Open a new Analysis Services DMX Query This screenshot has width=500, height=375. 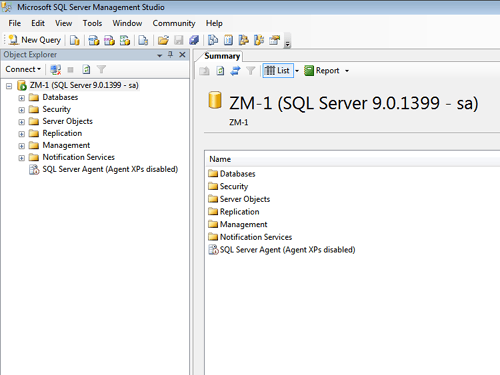pos(109,40)
